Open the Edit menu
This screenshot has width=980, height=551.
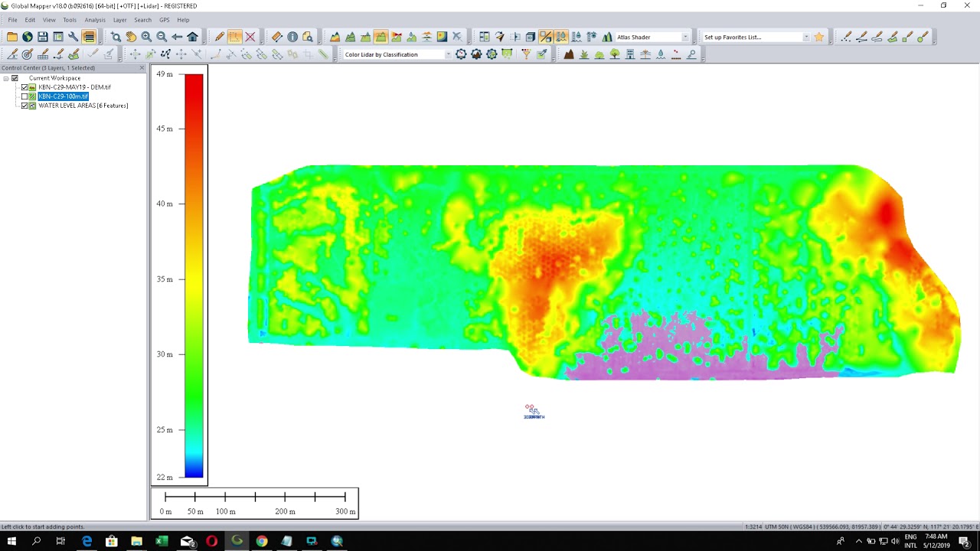(x=30, y=20)
